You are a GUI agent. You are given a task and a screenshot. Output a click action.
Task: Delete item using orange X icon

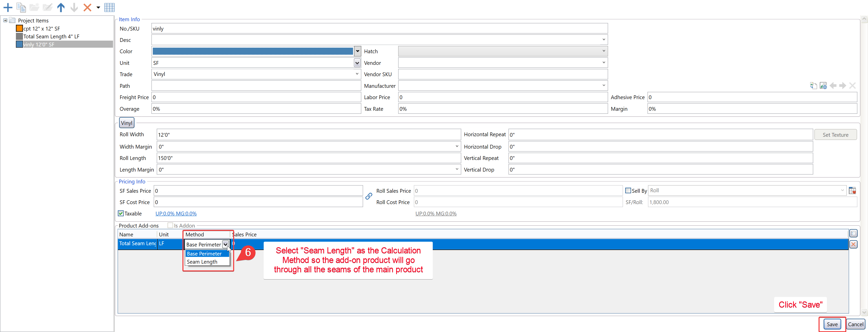(x=87, y=7)
